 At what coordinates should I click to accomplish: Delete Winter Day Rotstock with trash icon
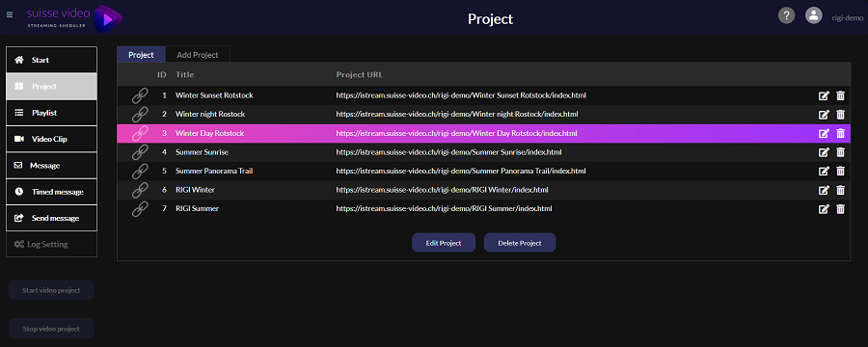click(840, 133)
